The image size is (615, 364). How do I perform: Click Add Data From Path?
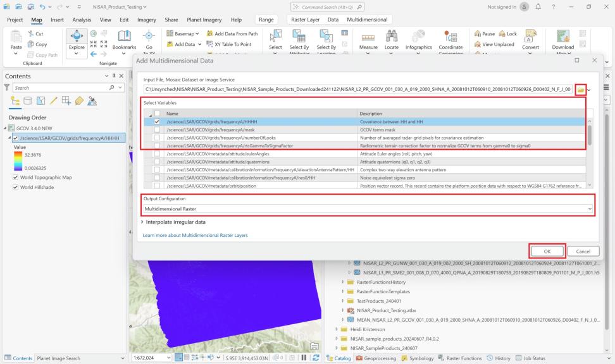point(232,33)
